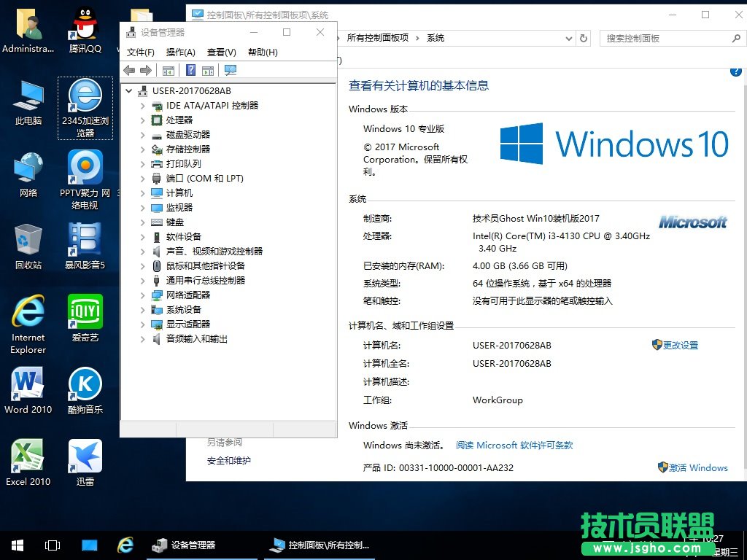Launch 暴风影音5 from the desktop
This screenshot has height=560, width=747.
[x=85, y=246]
